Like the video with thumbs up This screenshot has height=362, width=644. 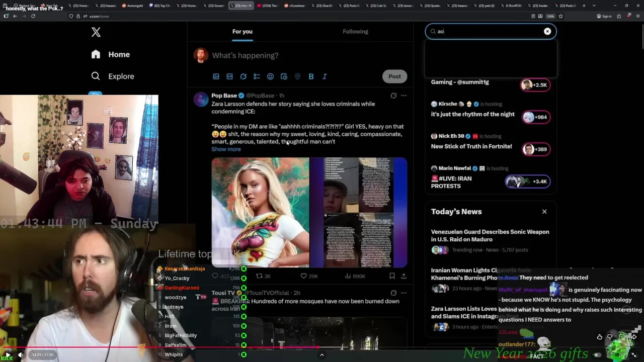pyautogui.click(x=599, y=337)
